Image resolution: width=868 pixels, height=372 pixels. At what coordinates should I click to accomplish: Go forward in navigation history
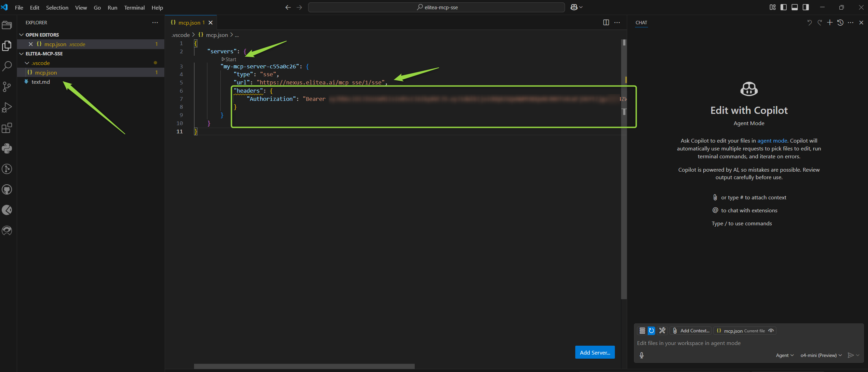pyautogui.click(x=299, y=7)
